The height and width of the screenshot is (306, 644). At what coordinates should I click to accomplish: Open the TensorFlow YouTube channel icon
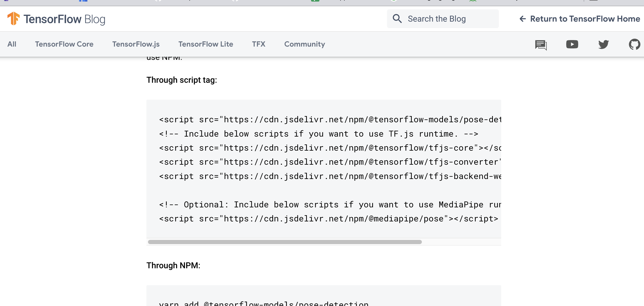572,44
